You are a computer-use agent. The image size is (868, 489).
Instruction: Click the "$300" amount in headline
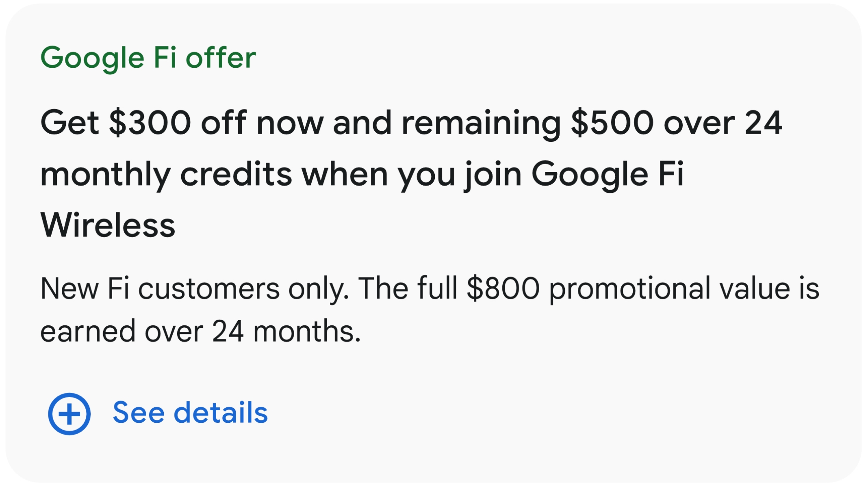[x=150, y=123]
